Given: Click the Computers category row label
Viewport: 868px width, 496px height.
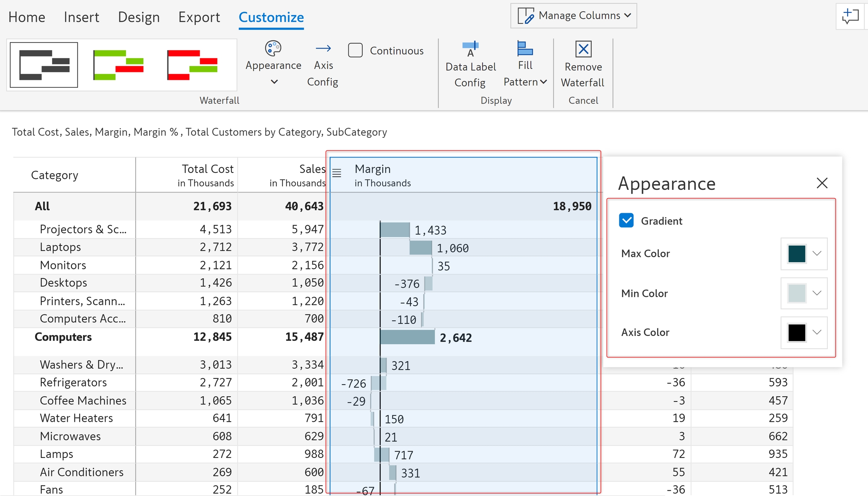Looking at the screenshot, I should tap(63, 337).
